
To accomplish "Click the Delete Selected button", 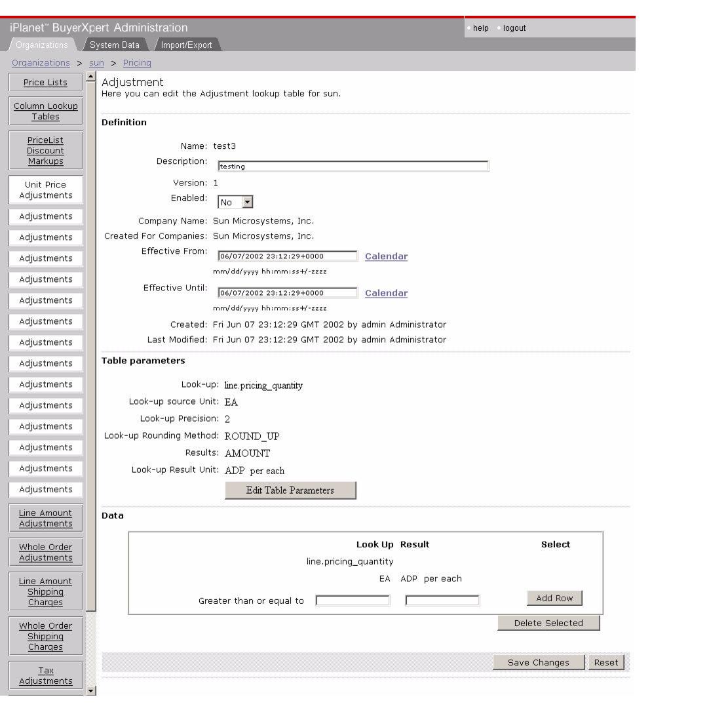I will [x=548, y=624].
